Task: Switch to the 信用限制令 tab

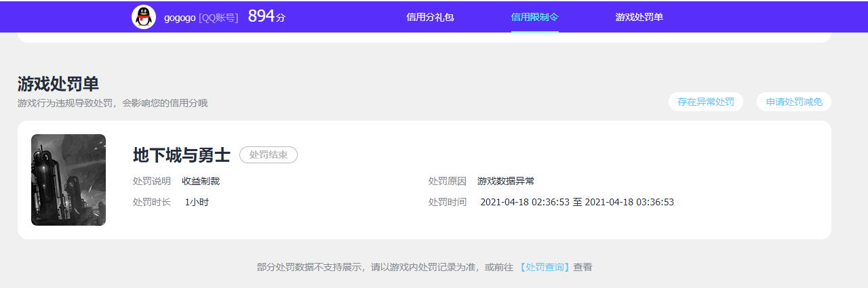Action: tap(534, 17)
